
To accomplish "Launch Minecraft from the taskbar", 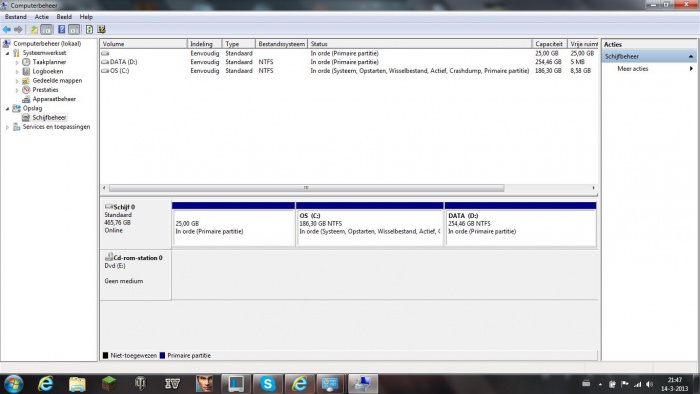I will point(109,384).
